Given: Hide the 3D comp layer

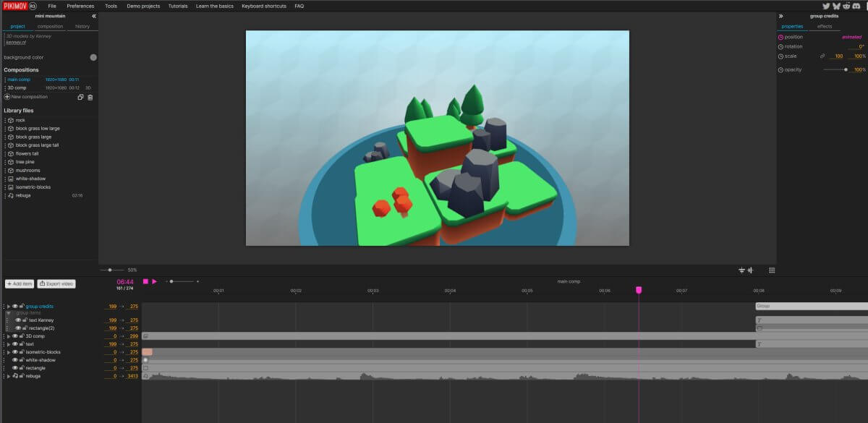Looking at the screenshot, I should pyautogui.click(x=14, y=336).
